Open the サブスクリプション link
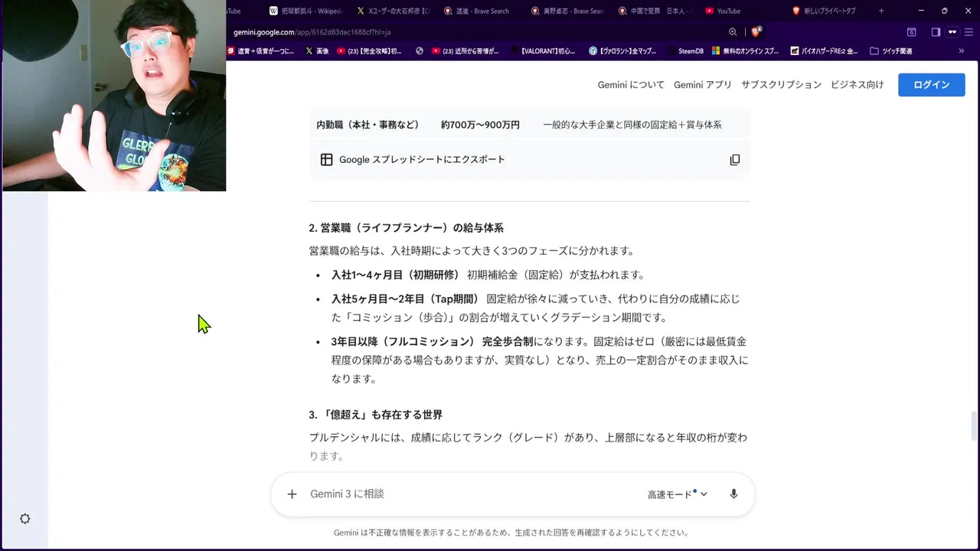Viewport: 980px width, 551px height. 781,85
